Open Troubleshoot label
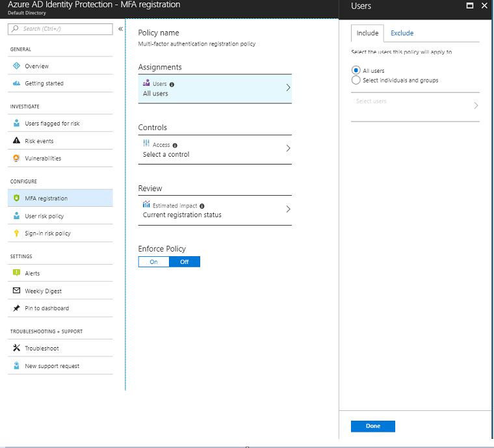 point(42,348)
